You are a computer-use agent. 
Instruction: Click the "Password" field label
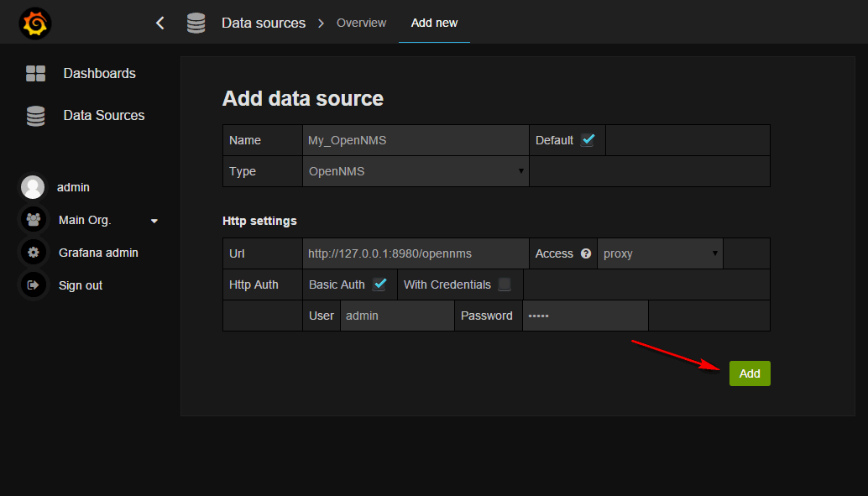click(x=487, y=316)
